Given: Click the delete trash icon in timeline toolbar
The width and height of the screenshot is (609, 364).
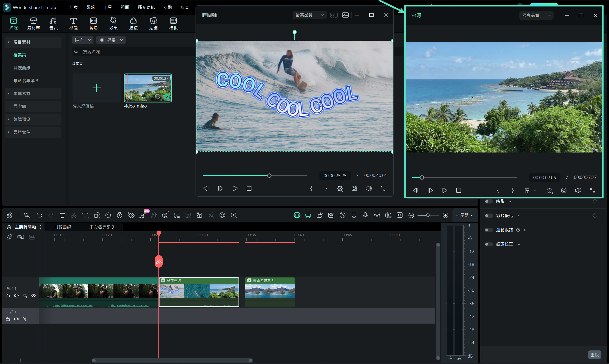Looking at the screenshot, I should pos(62,215).
